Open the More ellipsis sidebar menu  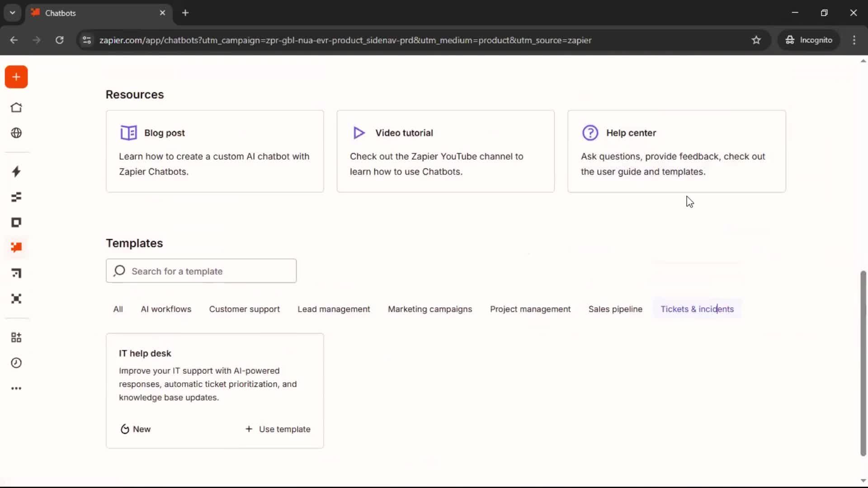pyautogui.click(x=16, y=388)
